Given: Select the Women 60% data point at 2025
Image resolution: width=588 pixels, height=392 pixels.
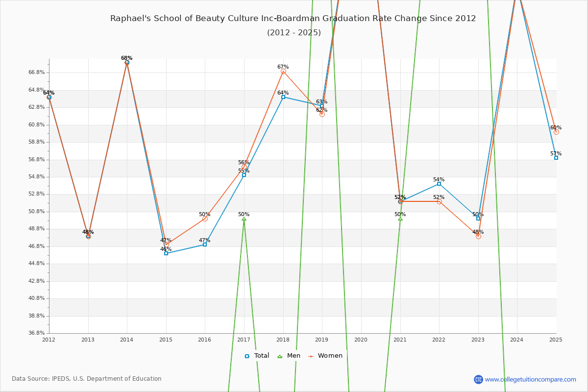Looking at the screenshot, I should [x=556, y=132].
